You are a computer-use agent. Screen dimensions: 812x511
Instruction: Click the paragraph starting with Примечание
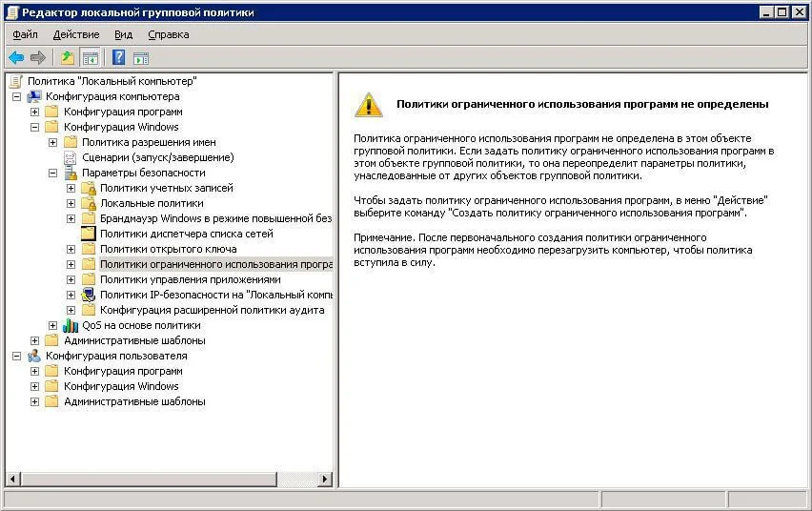pos(553,250)
